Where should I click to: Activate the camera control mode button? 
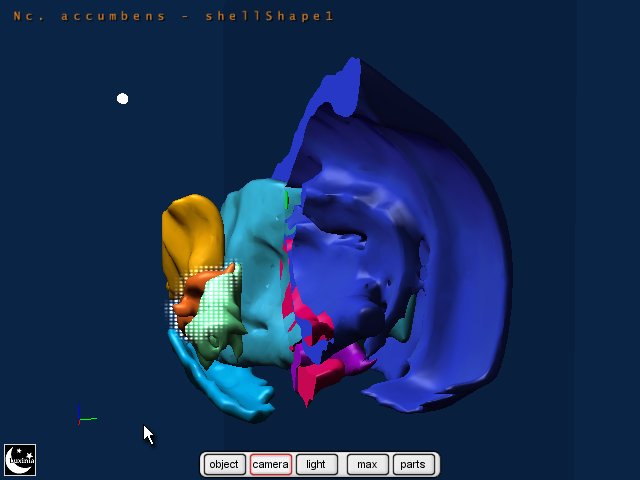coord(270,464)
